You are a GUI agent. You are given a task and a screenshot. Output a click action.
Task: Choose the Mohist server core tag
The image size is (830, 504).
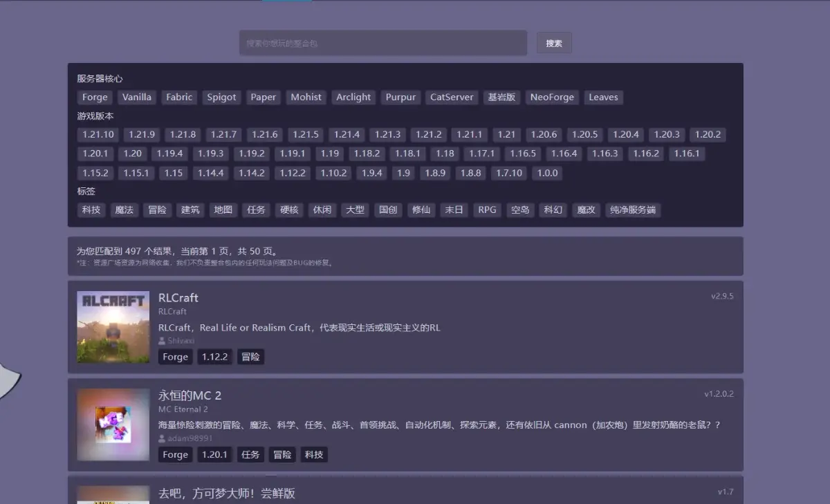(306, 97)
